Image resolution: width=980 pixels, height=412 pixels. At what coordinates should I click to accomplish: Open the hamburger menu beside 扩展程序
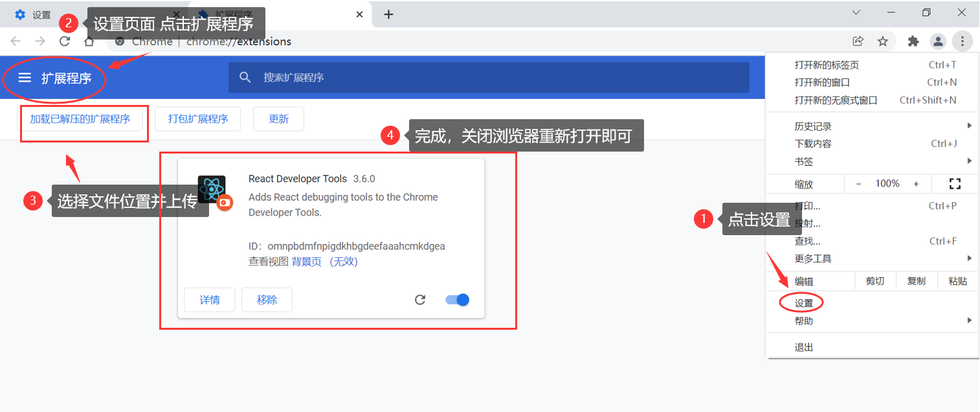click(25, 78)
